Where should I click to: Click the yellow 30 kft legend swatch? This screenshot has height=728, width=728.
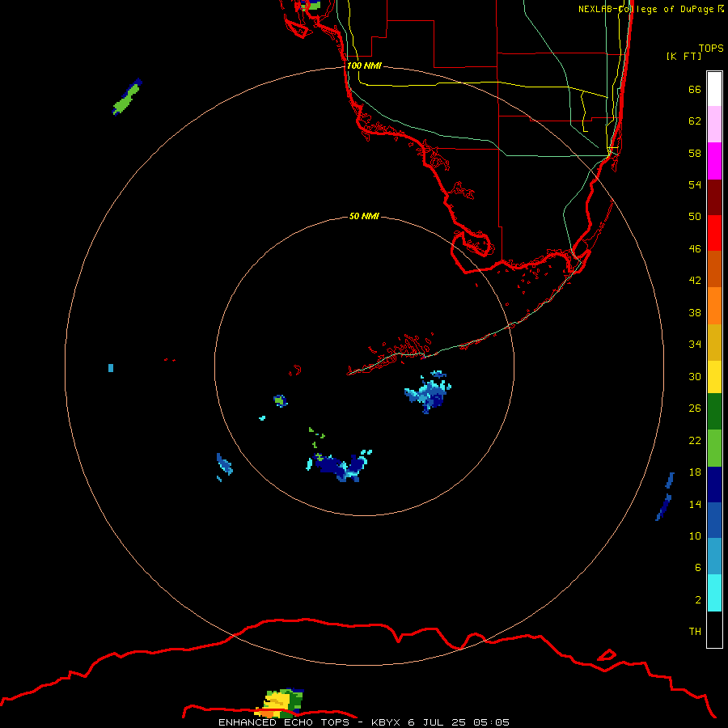click(x=714, y=377)
